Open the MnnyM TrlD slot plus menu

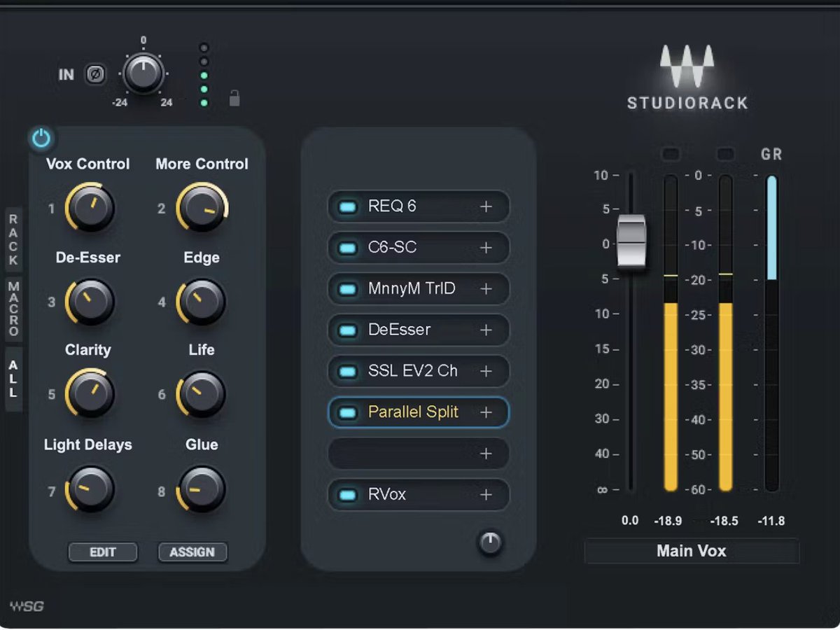coord(486,288)
